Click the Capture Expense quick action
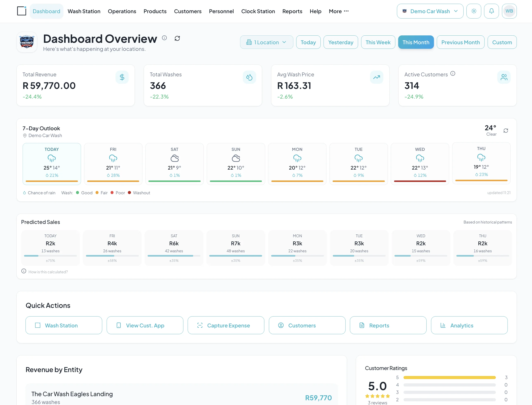 226,325
